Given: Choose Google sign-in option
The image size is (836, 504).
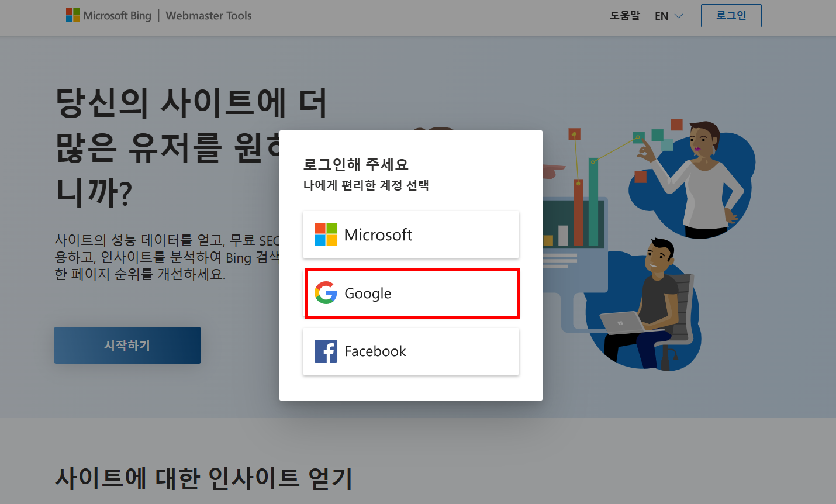Looking at the screenshot, I should pos(411,293).
